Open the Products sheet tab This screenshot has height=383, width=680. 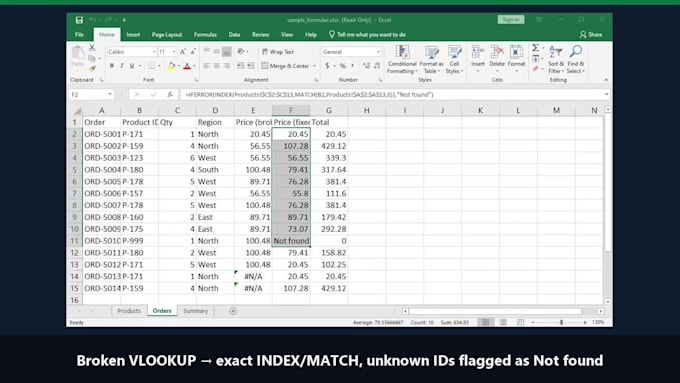click(x=129, y=311)
